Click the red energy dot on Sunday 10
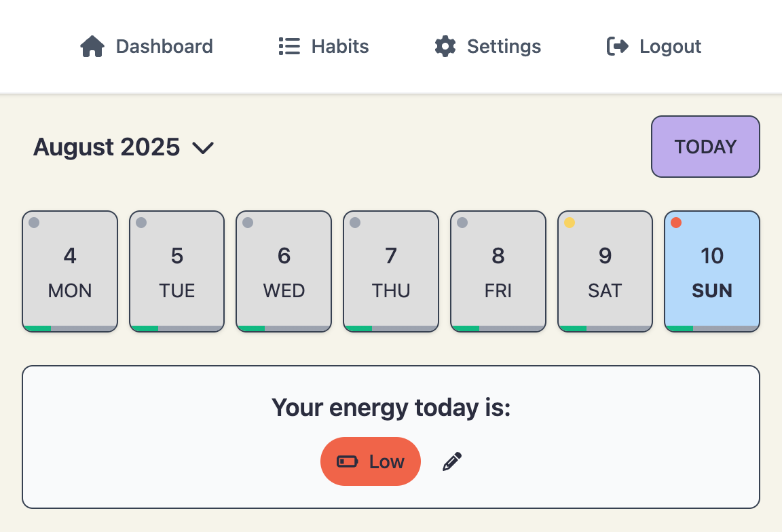 pos(676,223)
